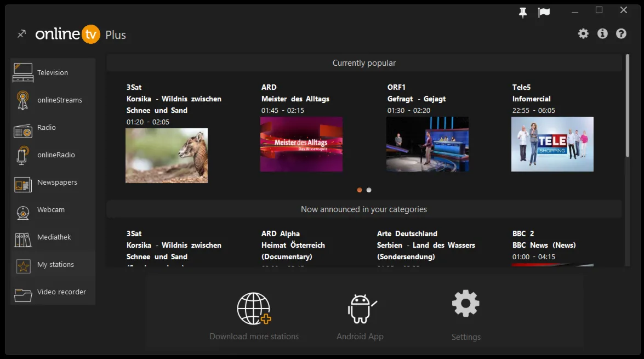Click ARD Alpha channel name
Viewport: 644px width, 359px height.
[281, 233]
